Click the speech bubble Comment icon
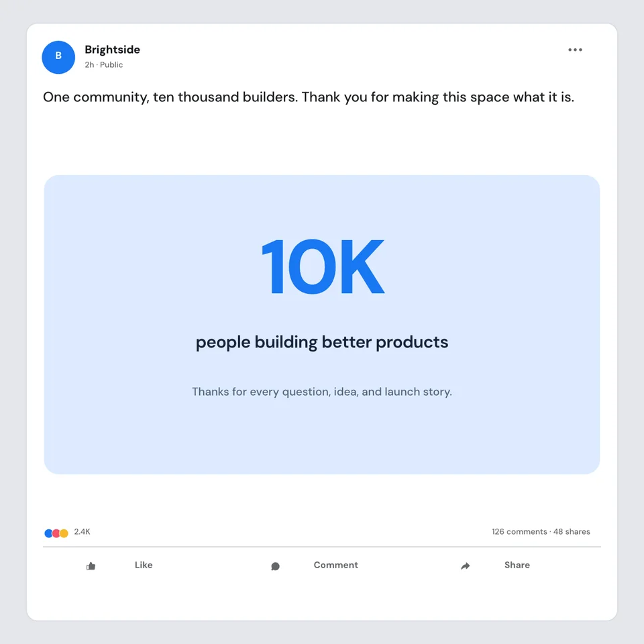644x644 pixels. (x=275, y=566)
